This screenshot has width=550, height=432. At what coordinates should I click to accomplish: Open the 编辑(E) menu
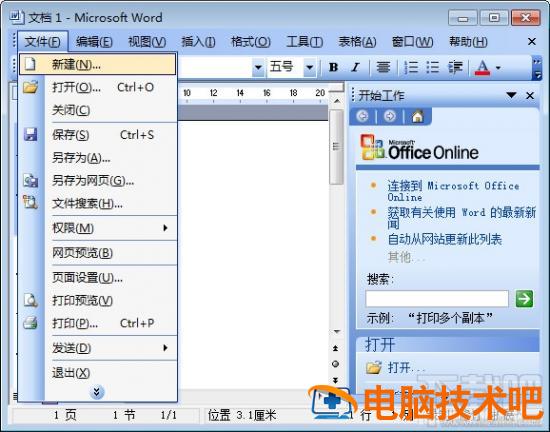coord(94,42)
